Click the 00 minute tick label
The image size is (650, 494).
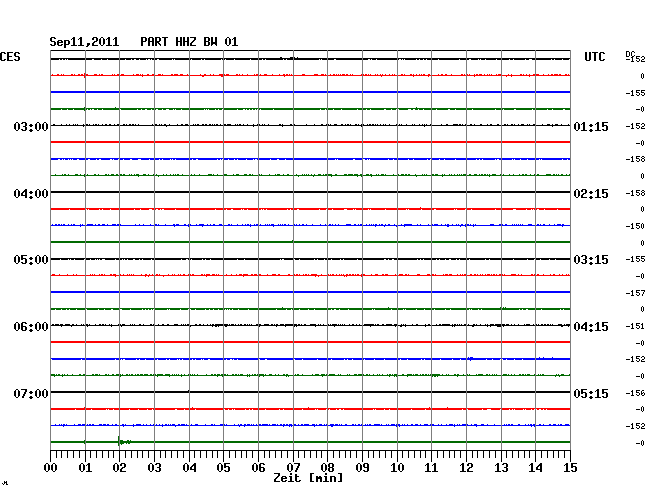(51, 468)
